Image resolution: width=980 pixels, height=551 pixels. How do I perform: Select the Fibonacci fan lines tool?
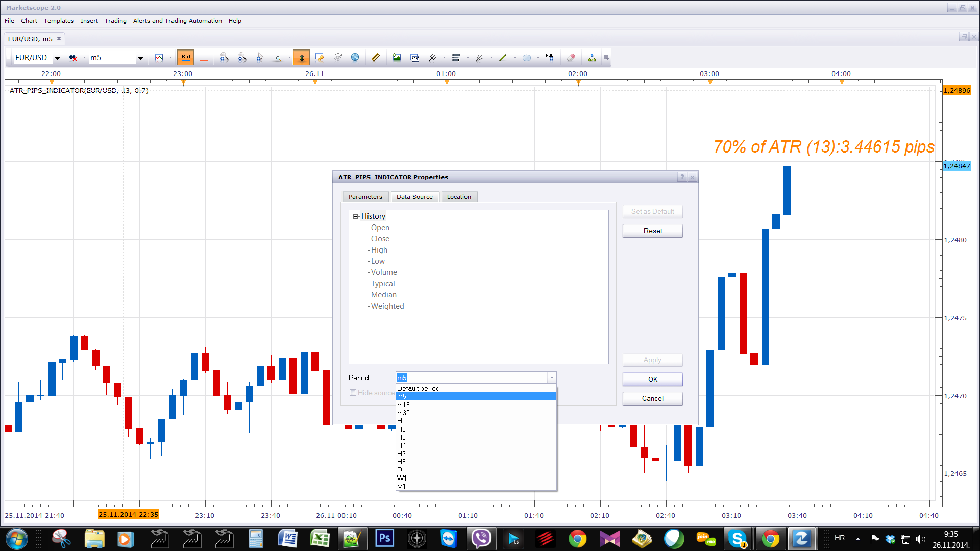480,58
